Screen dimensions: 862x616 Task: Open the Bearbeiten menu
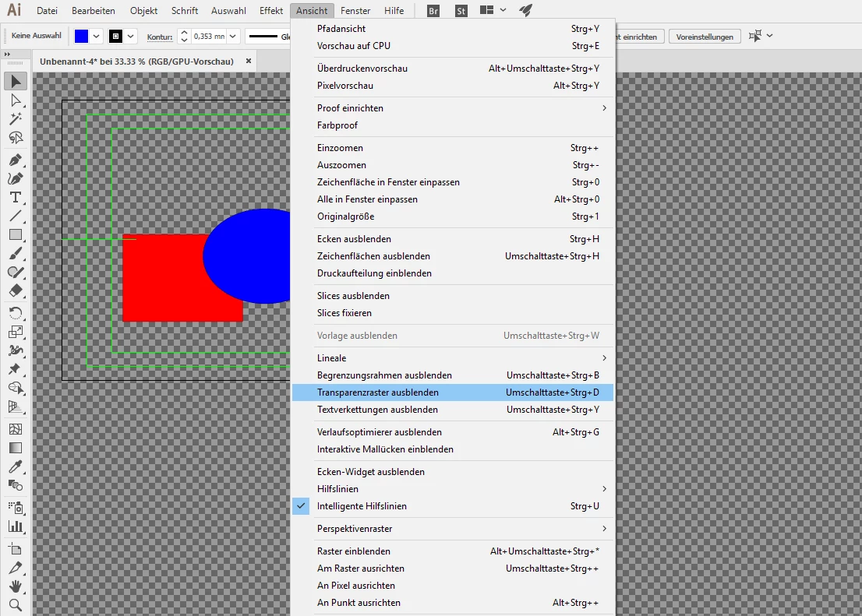coord(94,10)
